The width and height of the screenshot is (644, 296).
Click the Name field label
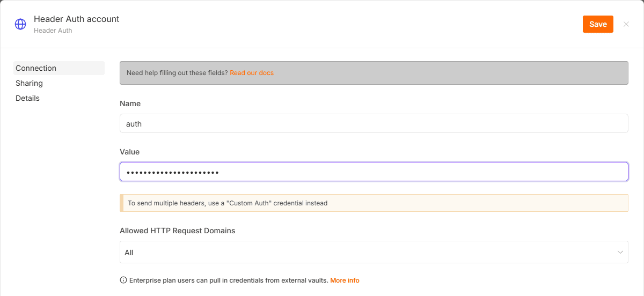(130, 103)
